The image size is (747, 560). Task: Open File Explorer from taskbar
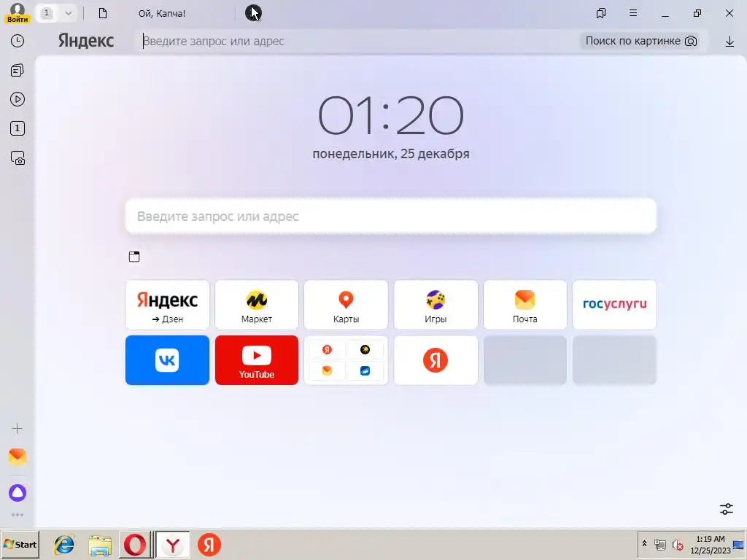(100, 545)
